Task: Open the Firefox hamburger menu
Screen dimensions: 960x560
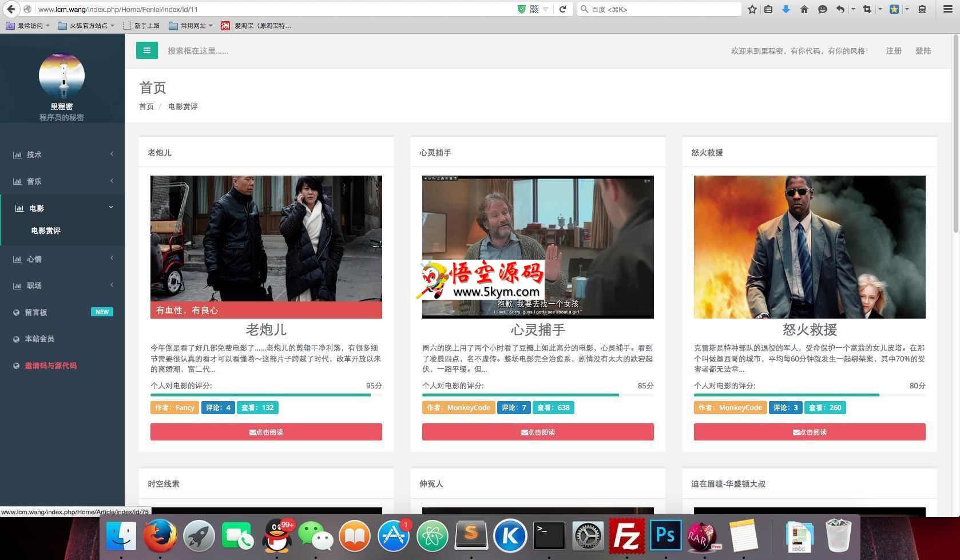Action: [x=947, y=9]
